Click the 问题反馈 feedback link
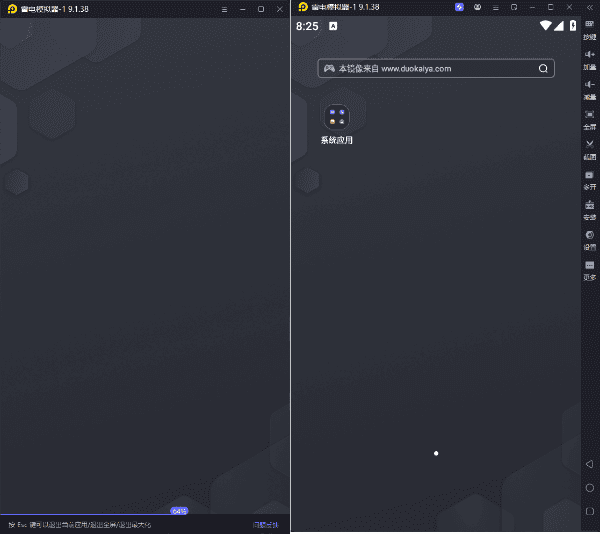 click(x=265, y=525)
